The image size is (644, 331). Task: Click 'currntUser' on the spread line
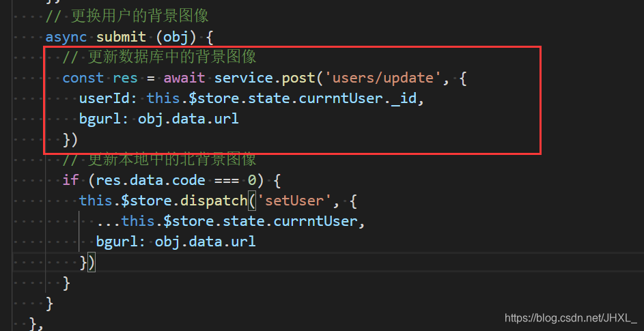click(x=316, y=221)
